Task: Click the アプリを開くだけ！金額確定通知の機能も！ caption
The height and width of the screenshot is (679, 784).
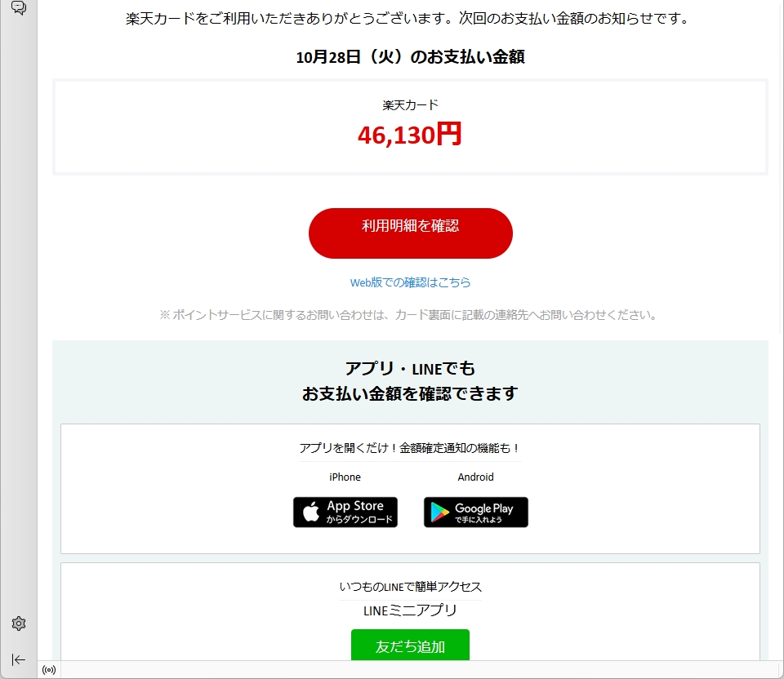Action: 410,448
